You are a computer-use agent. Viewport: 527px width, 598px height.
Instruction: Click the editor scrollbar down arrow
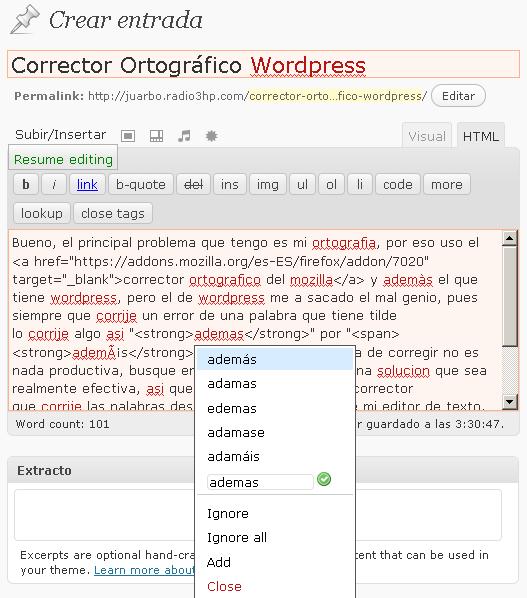pyautogui.click(x=510, y=401)
